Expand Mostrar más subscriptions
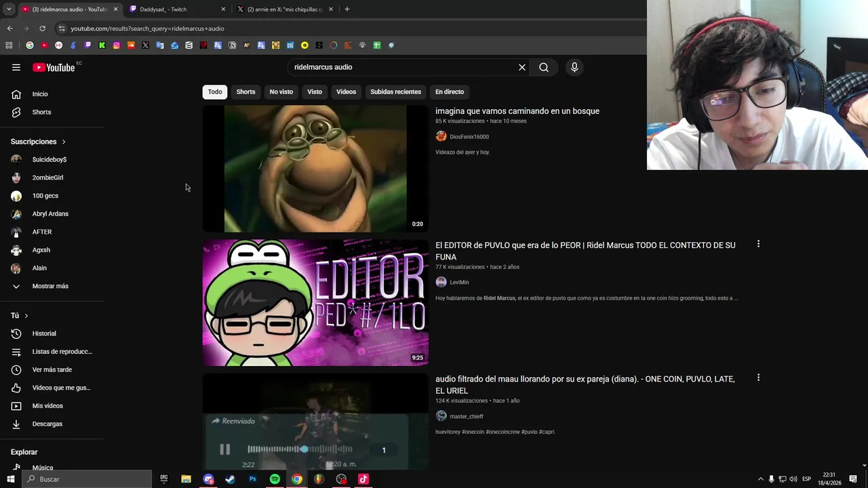The width and height of the screenshot is (868, 488). tap(52, 286)
